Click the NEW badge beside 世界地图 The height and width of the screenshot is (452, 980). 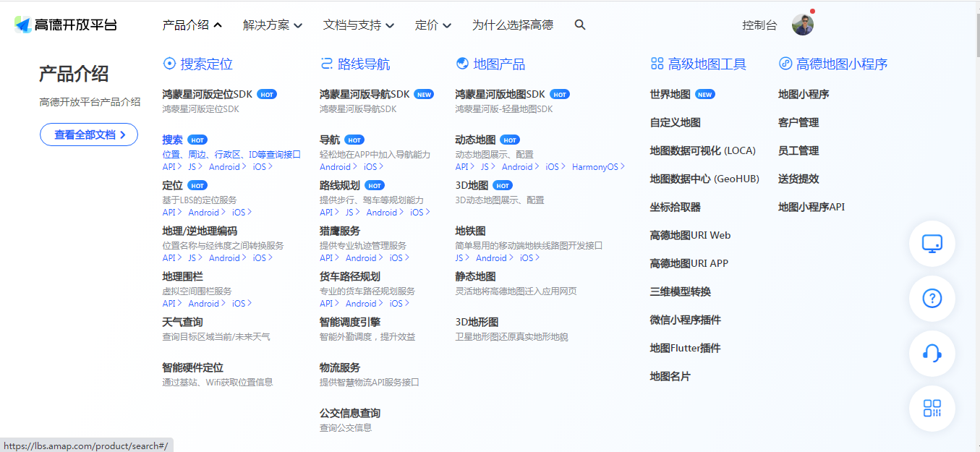point(705,94)
